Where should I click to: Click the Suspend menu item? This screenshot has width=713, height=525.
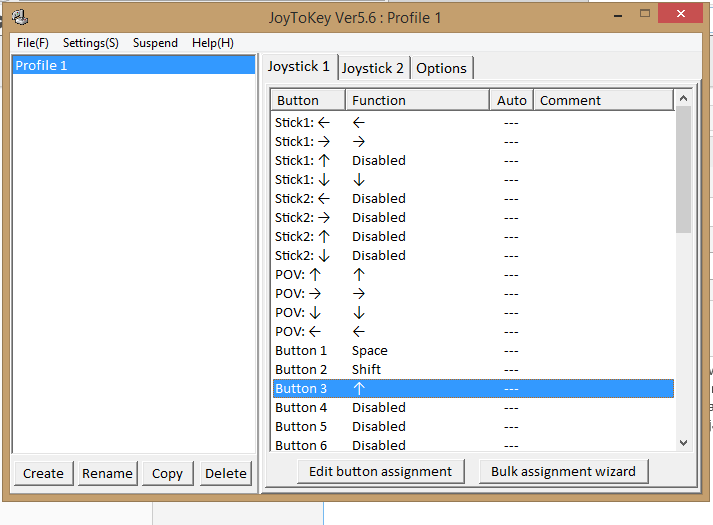pyautogui.click(x=155, y=43)
